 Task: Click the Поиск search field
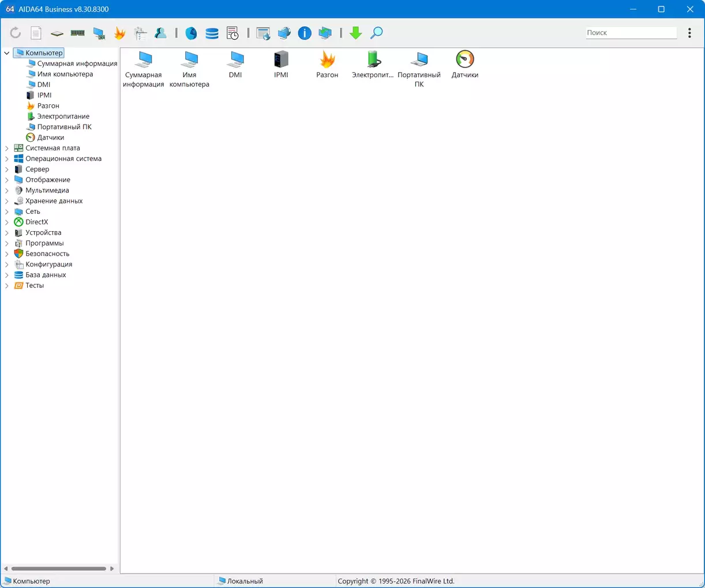coord(631,33)
